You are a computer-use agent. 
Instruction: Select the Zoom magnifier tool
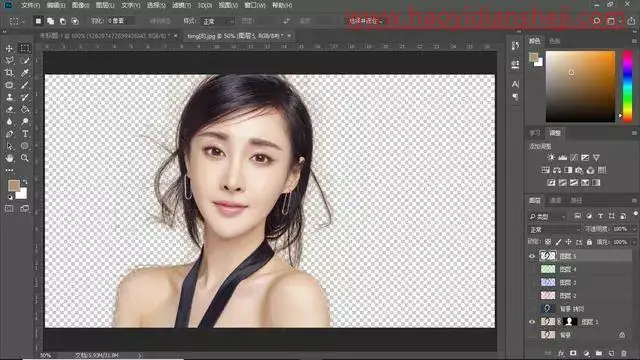pyautogui.click(x=25, y=158)
